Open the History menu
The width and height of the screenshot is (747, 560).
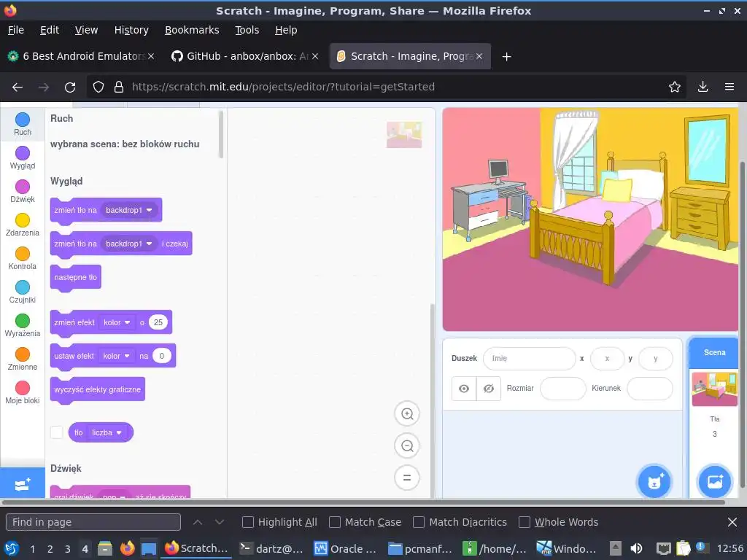[x=131, y=30]
